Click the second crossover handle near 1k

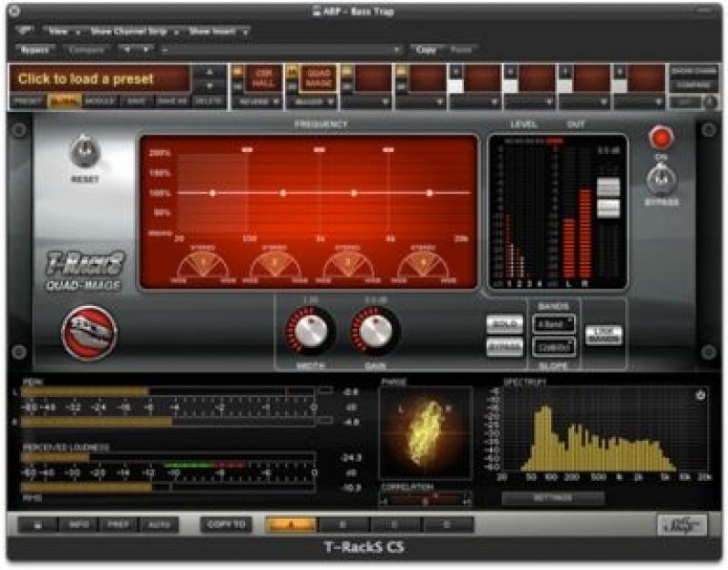320,150
